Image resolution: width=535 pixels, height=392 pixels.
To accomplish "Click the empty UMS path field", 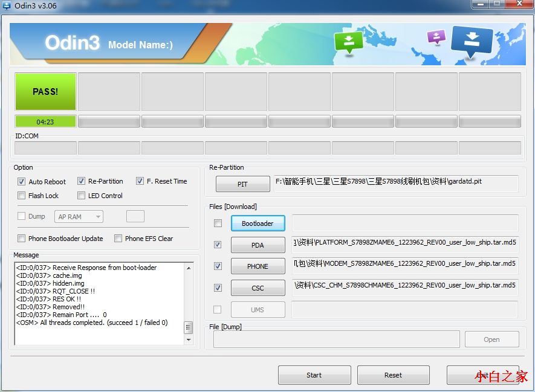I will coord(405,309).
